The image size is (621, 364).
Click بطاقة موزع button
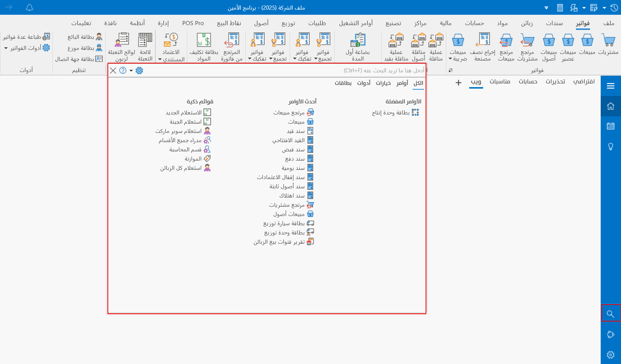point(85,48)
